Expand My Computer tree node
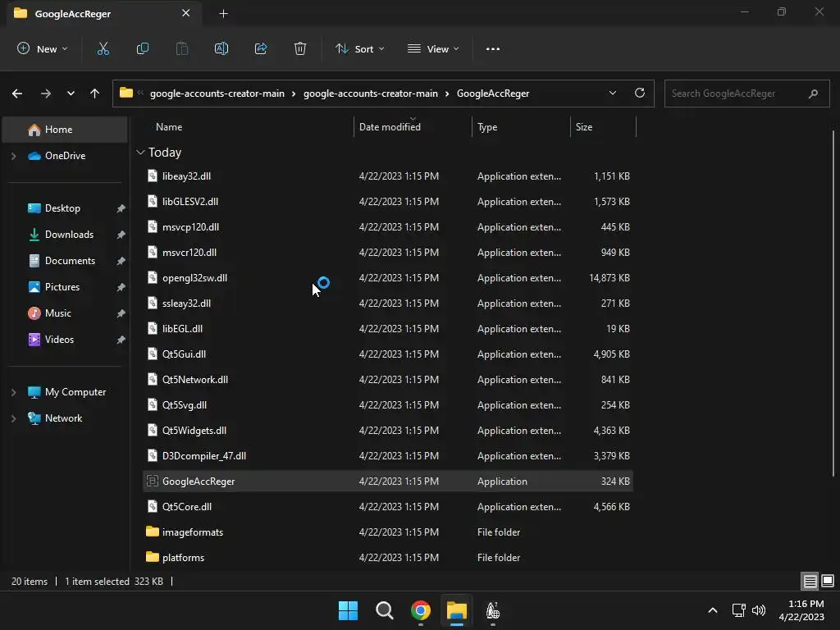 pyautogui.click(x=14, y=392)
